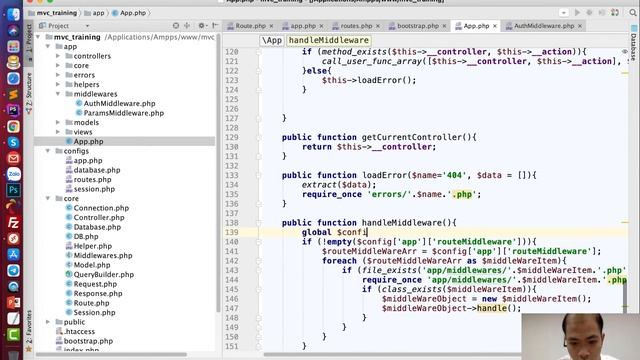Open the Structure tool window side tab
The height and width of the screenshot is (360, 640).
(29, 92)
